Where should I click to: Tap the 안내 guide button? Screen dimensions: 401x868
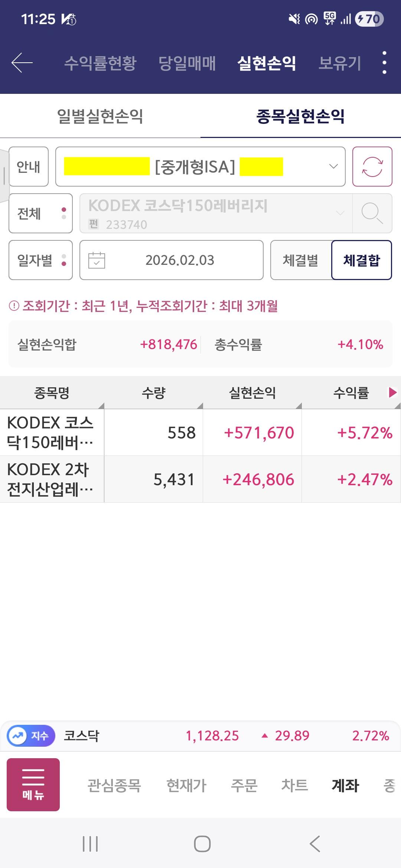pyautogui.click(x=29, y=167)
